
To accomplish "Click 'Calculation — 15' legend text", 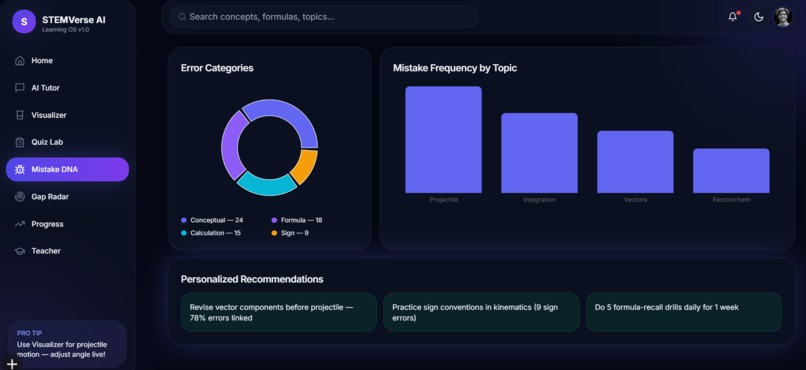I will (x=215, y=233).
